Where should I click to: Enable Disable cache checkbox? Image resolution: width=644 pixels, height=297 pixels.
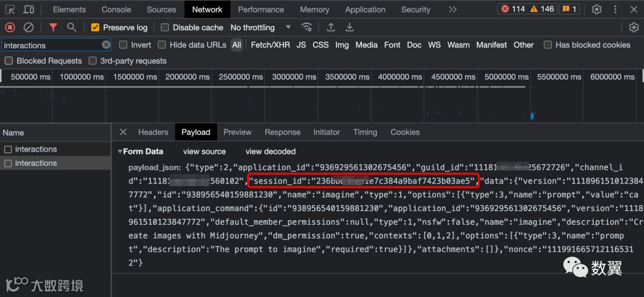click(165, 27)
